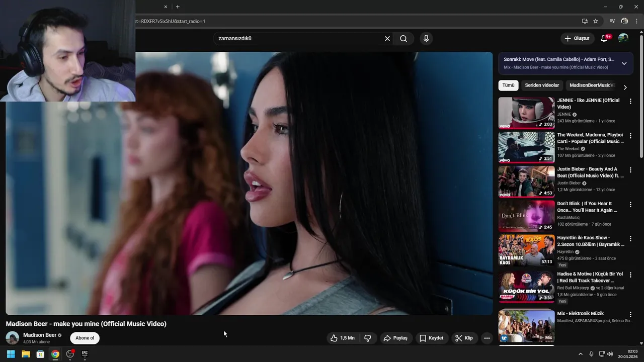Image resolution: width=644 pixels, height=362 pixels.
Task: Open the Chrome profile avatar
Action: (x=624, y=21)
